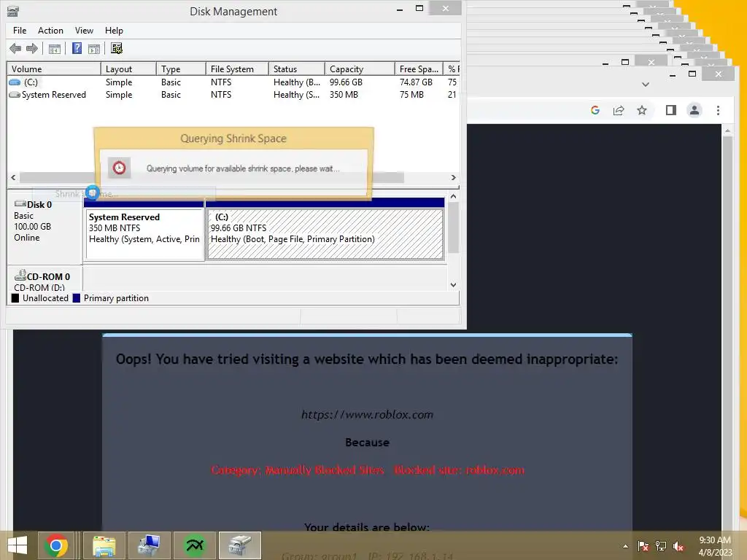
Task: Select the System Reserved partition block
Action: [145, 234]
